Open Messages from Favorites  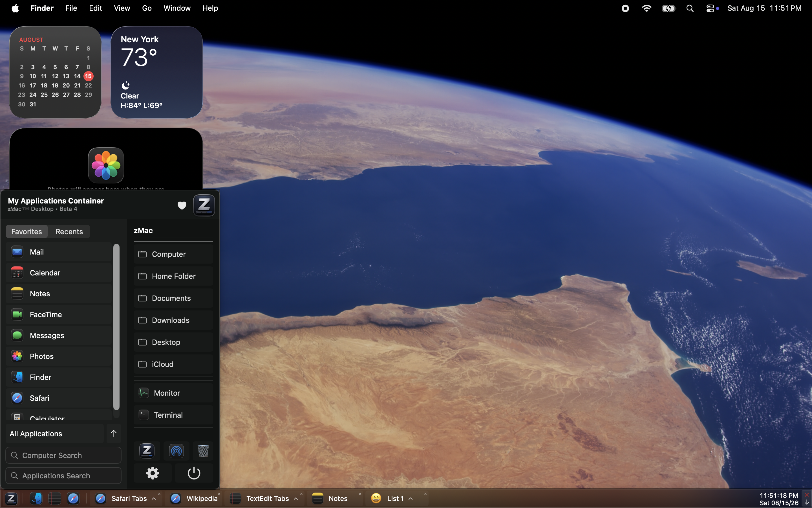(x=59, y=335)
